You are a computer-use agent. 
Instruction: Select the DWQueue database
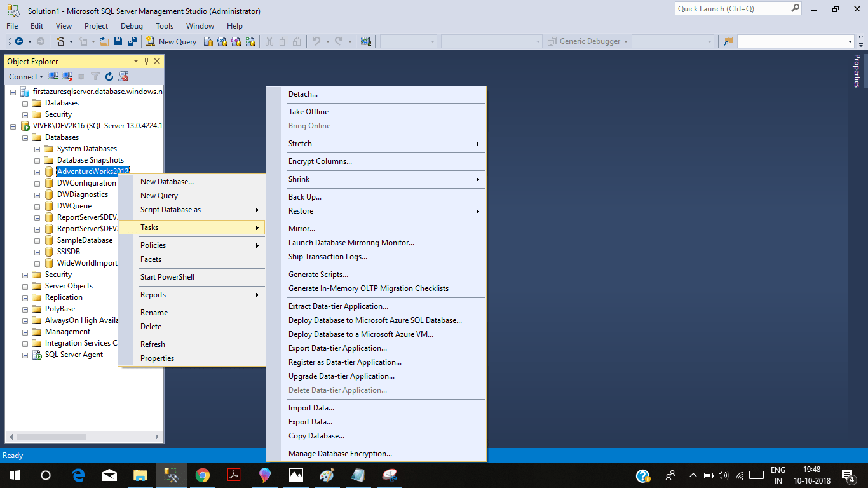coord(74,206)
